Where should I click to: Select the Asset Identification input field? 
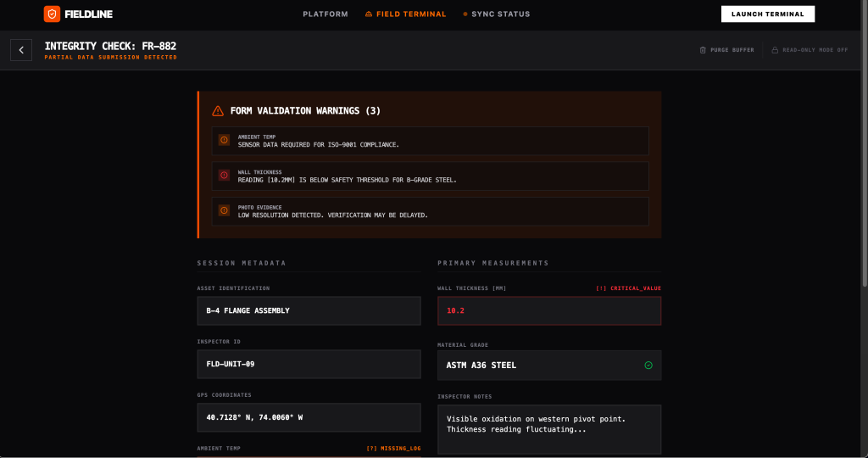(309, 310)
